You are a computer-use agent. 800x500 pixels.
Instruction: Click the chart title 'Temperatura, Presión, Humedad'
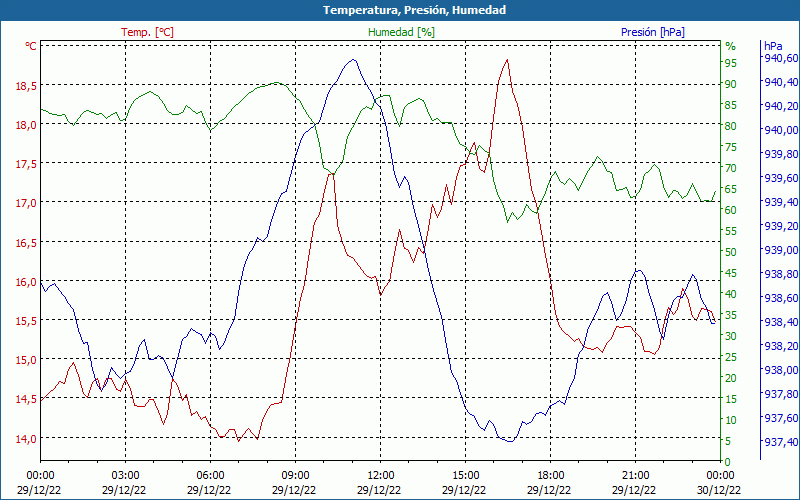pyautogui.click(x=414, y=10)
